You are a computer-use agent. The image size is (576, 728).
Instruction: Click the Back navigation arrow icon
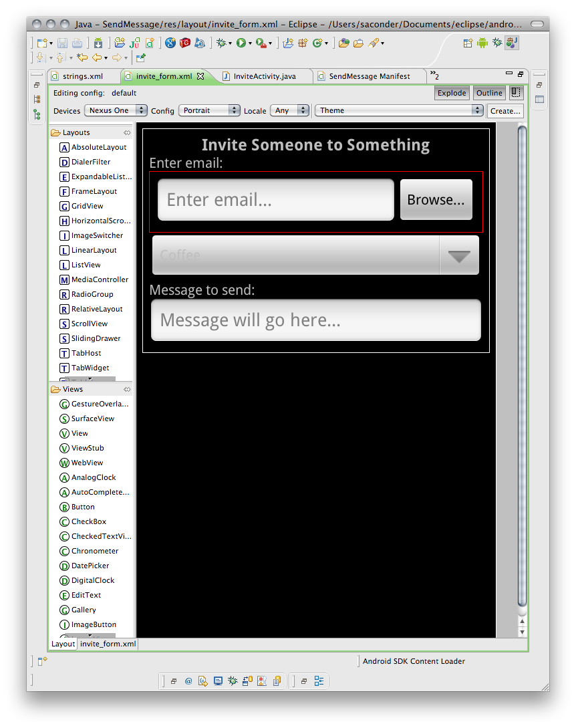97,58
